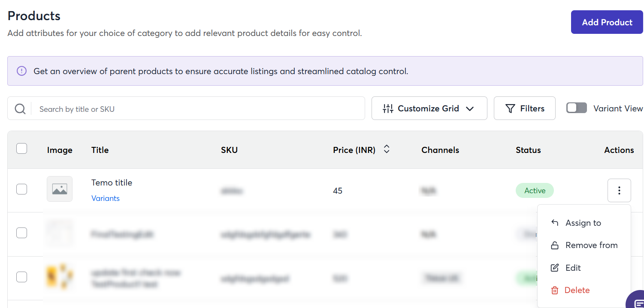Image resolution: width=644 pixels, height=308 pixels.
Task: Click the info icon in the banner
Action: coord(21,71)
